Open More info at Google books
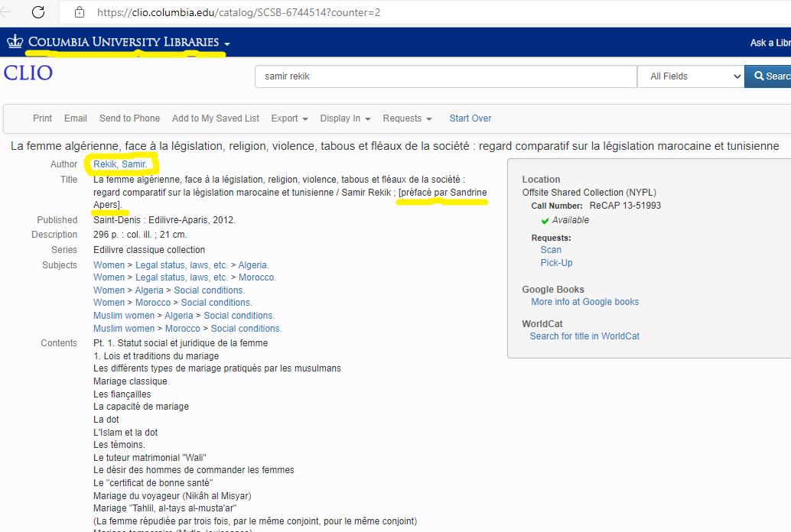This screenshot has width=791, height=532. [584, 302]
